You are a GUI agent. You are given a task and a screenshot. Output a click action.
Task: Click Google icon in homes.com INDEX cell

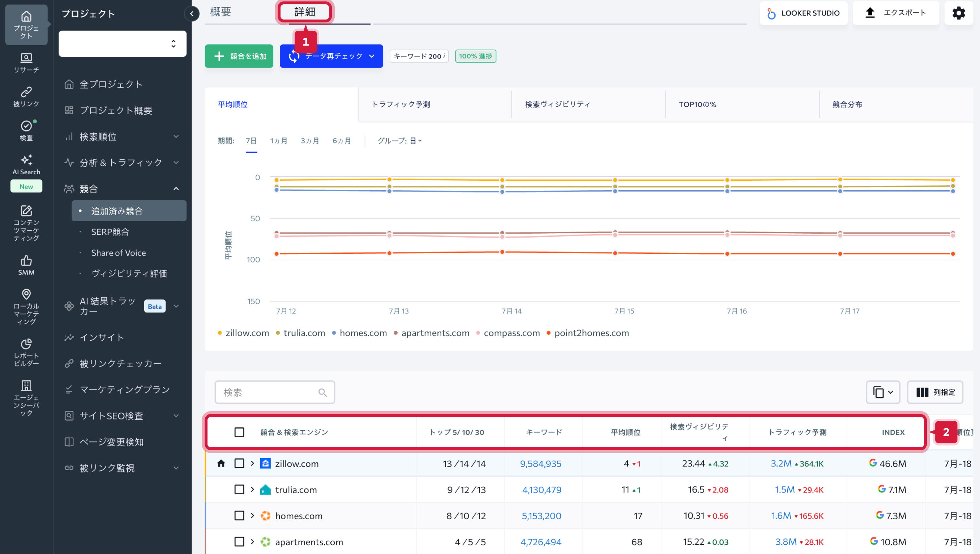(880, 515)
